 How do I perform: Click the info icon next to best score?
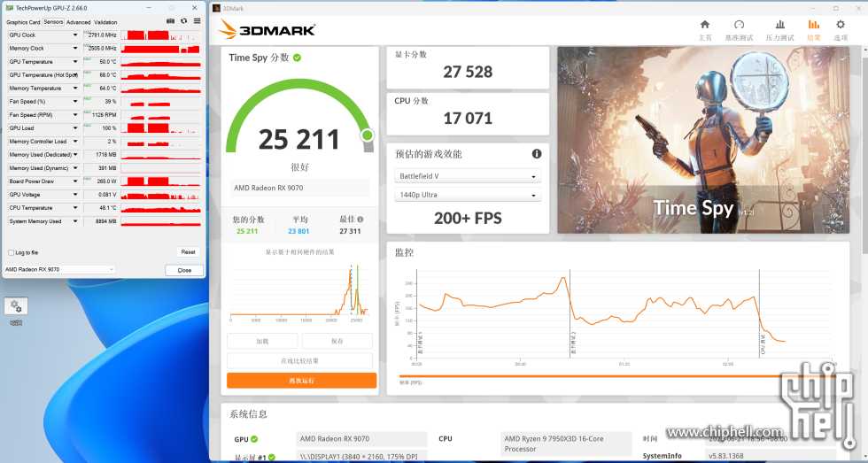coord(360,220)
